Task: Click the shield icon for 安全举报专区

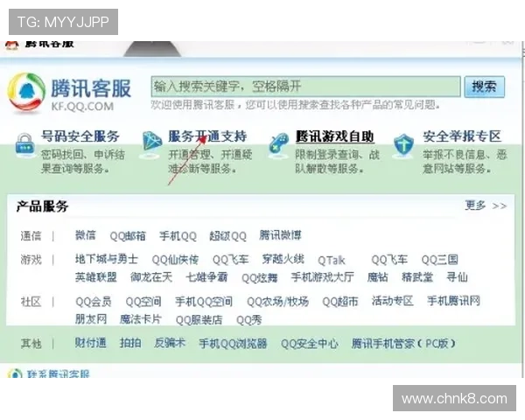Action: [x=403, y=145]
